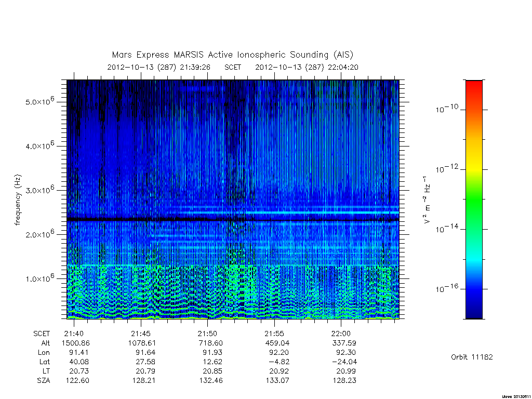Screen dimensions: 532x399
Task: Click the colorbar label '10^-10'
Action: pos(447,109)
